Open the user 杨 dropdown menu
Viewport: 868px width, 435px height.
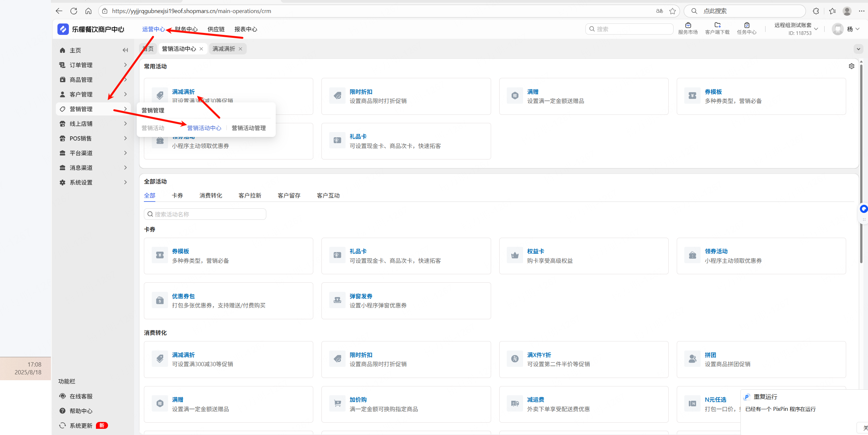click(x=846, y=29)
